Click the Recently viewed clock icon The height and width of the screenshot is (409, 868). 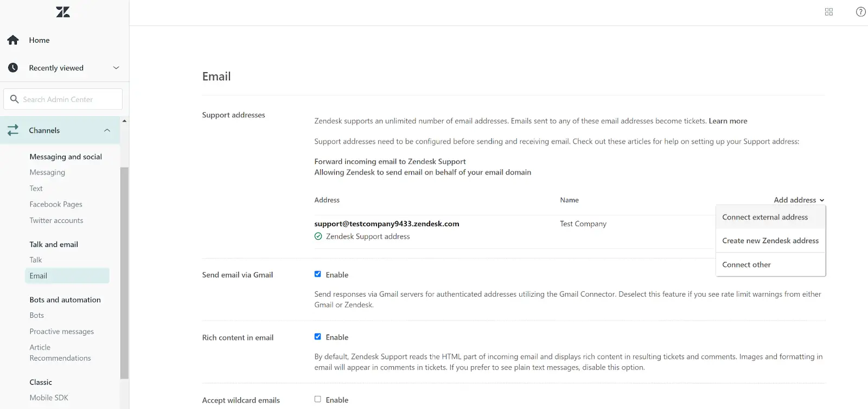tap(13, 67)
